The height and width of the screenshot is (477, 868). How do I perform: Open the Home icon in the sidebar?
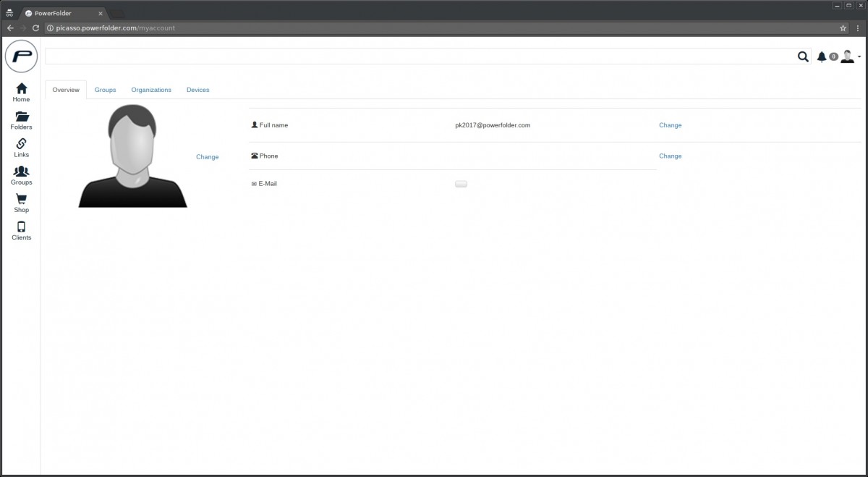[x=21, y=88]
